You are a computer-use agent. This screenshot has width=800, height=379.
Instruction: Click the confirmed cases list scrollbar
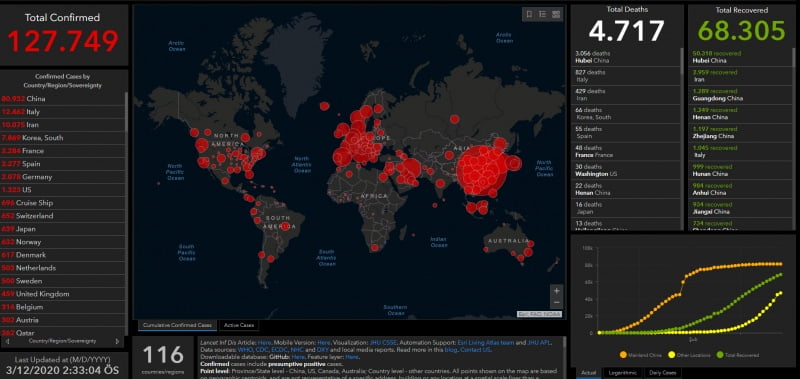[x=126, y=213]
